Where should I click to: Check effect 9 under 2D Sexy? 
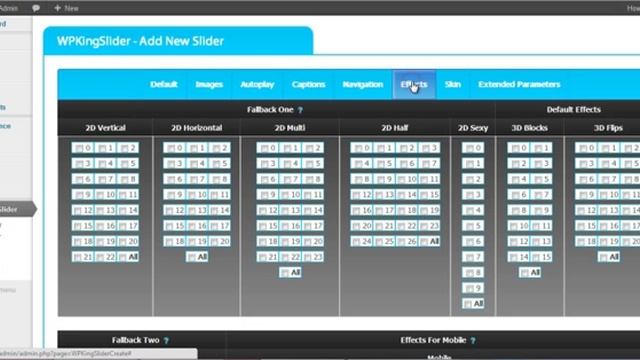470,289
